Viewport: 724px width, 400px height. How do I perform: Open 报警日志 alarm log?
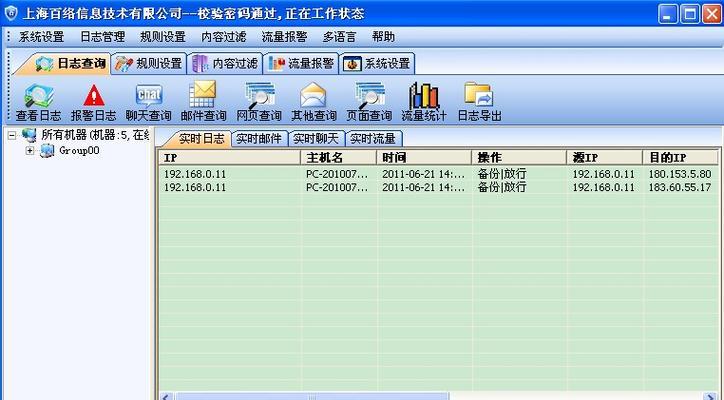[93, 103]
